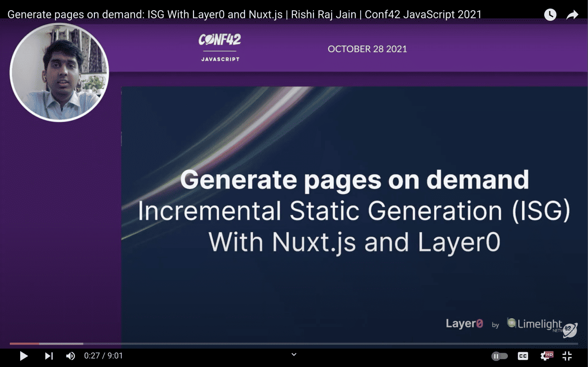
Task: Open the video title link
Action: click(245, 15)
